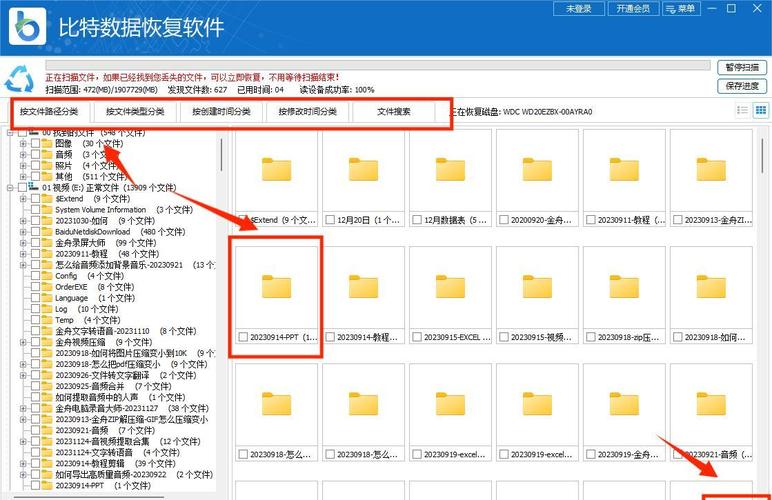Select the 20230925-音频合并 tree row
Screen dimensions: 772x500
(101, 386)
